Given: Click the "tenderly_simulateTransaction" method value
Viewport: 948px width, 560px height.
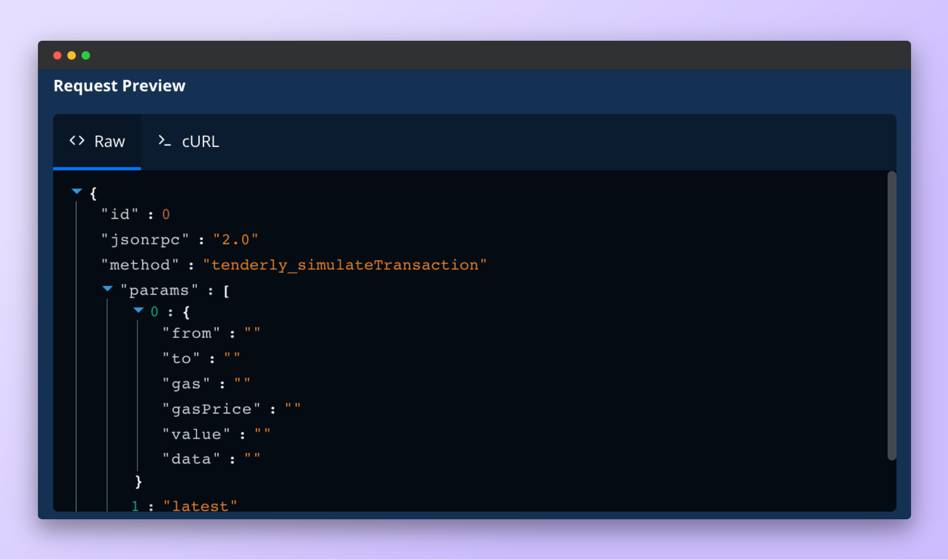Looking at the screenshot, I should point(345,265).
